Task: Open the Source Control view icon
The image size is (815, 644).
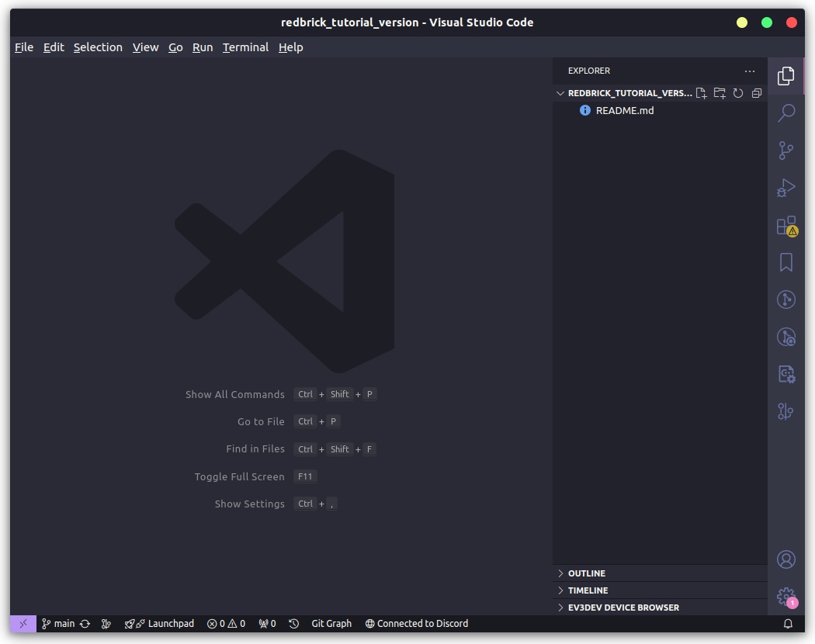Action: 786,151
